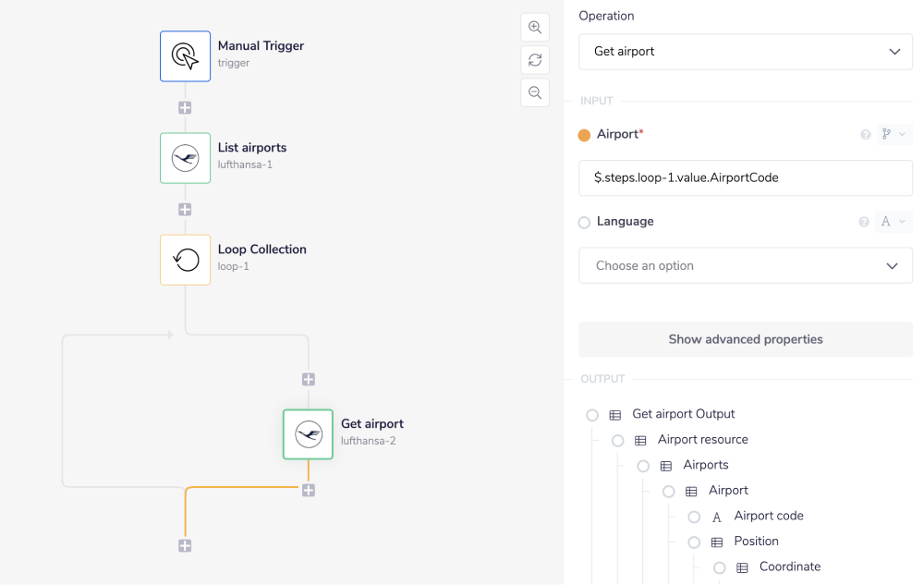Click the zoom out magnifier icon

[535, 92]
